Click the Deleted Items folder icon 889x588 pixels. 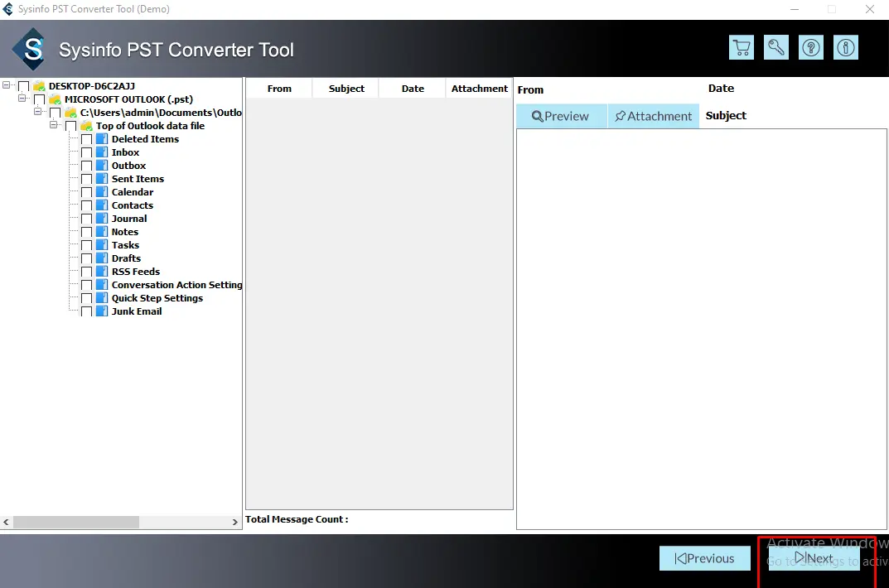[102, 139]
